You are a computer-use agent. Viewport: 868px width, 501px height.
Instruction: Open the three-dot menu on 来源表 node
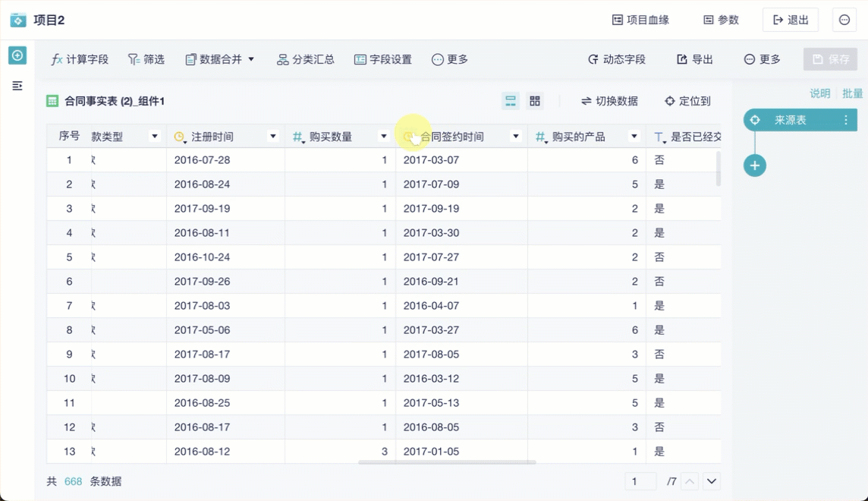point(846,120)
